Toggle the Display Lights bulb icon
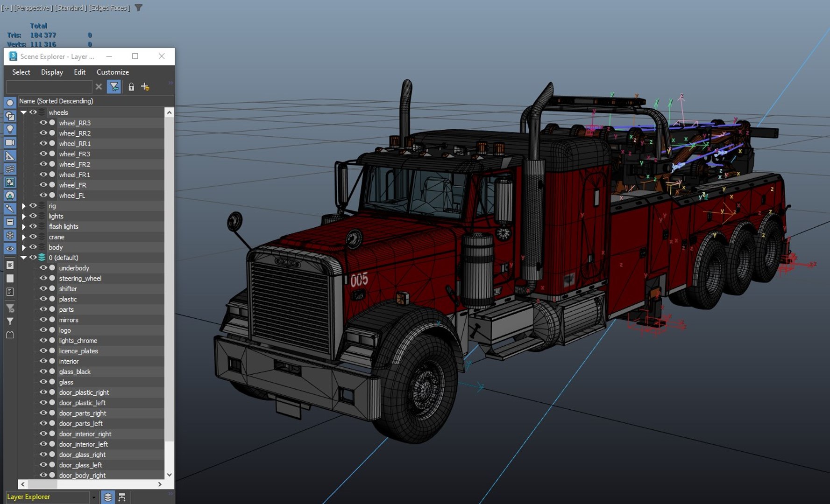 [x=10, y=129]
